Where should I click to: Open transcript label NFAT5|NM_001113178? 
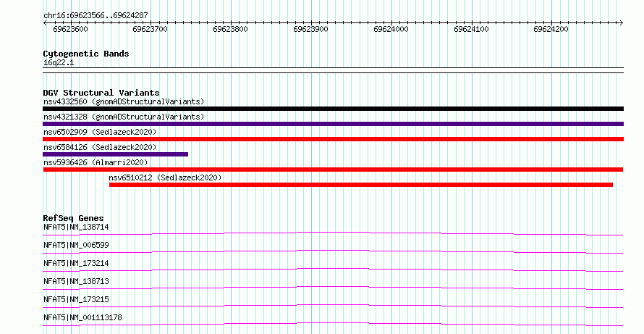pos(82,317)
